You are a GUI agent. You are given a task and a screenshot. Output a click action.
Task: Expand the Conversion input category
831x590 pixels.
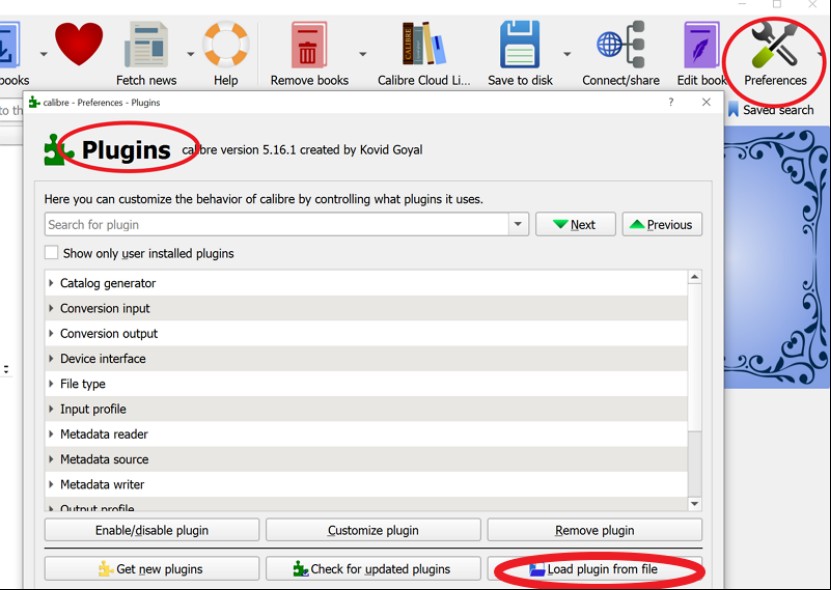[x=51, y=308]
